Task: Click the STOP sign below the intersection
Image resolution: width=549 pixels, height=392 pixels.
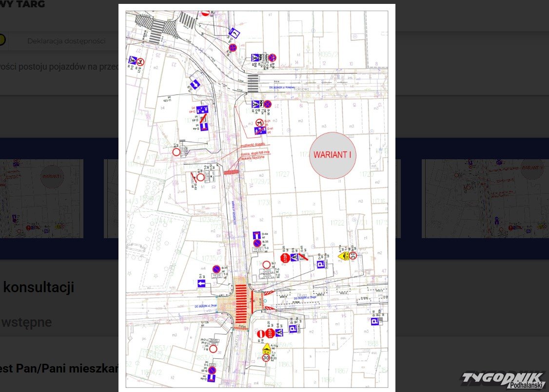Action: (269, 333)
